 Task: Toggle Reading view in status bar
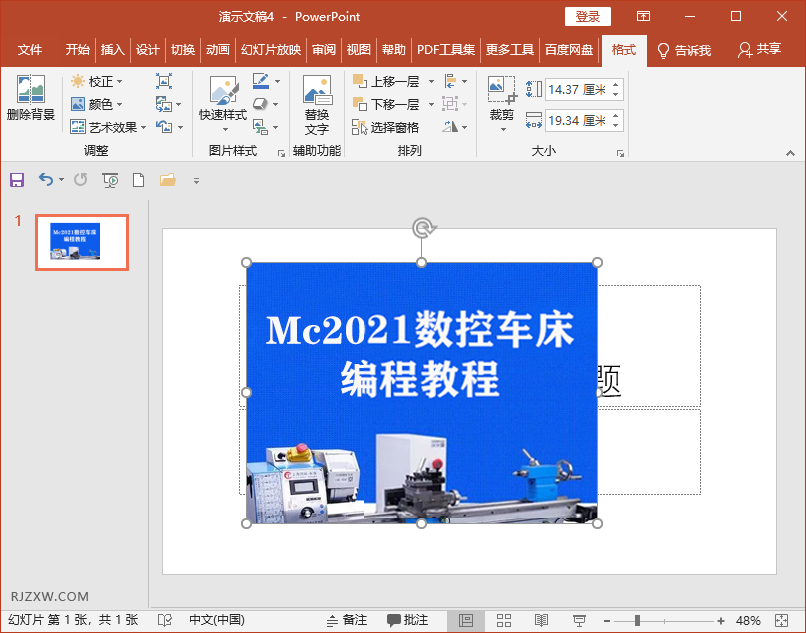click(541, 621)
